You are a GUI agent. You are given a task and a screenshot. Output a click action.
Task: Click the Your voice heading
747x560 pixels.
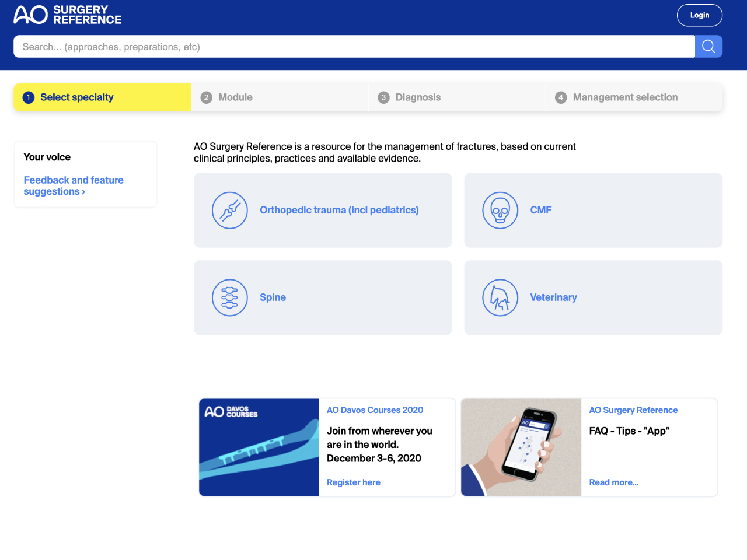(47, 157)
